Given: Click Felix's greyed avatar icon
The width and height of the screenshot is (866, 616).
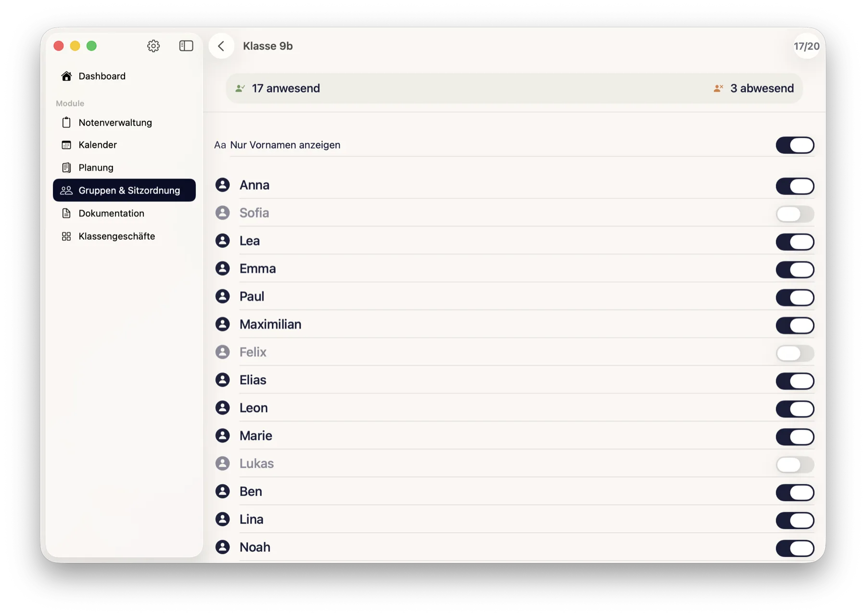Looking at the screenshot, I should click(222, 352).
